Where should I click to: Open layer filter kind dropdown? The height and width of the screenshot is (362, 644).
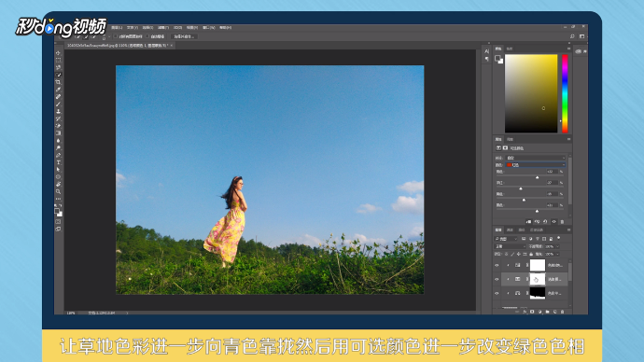pyautogui.click(x=506, y=239)
